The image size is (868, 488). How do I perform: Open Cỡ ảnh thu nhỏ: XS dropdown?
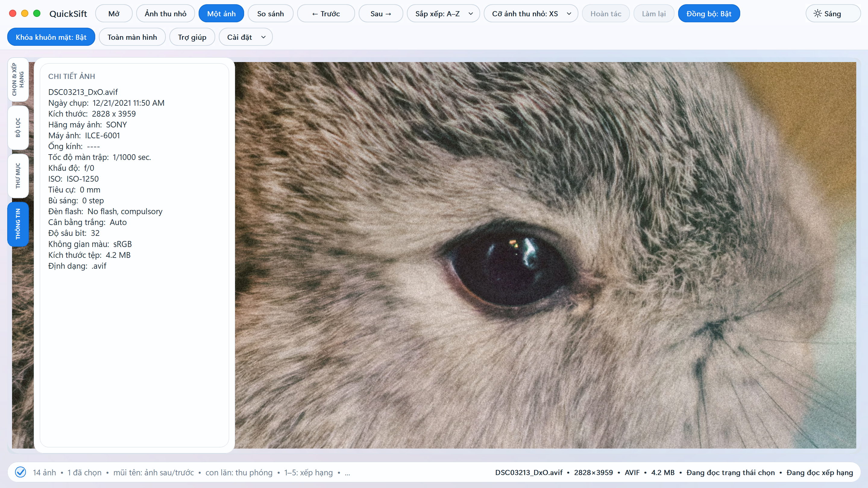point(531,14)
